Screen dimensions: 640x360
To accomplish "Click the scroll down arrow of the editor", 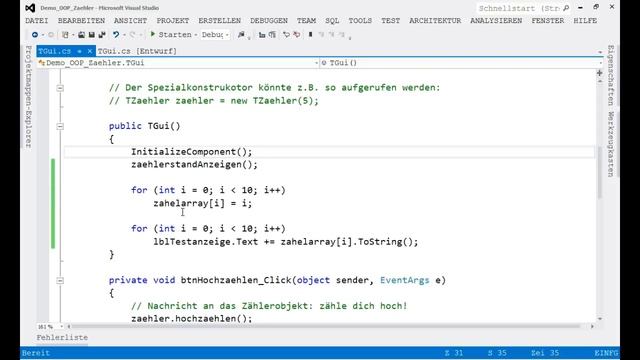I will 600,319.
